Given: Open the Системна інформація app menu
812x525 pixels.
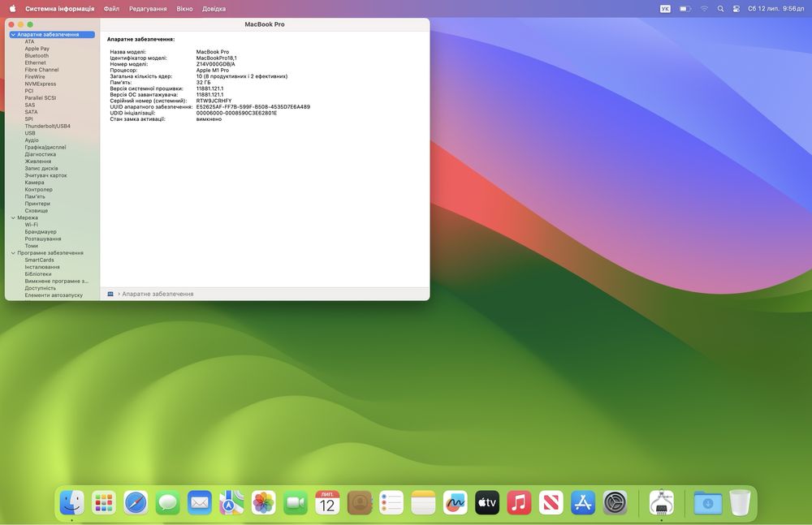Looking at the screenshot, I should click(59, 9).
